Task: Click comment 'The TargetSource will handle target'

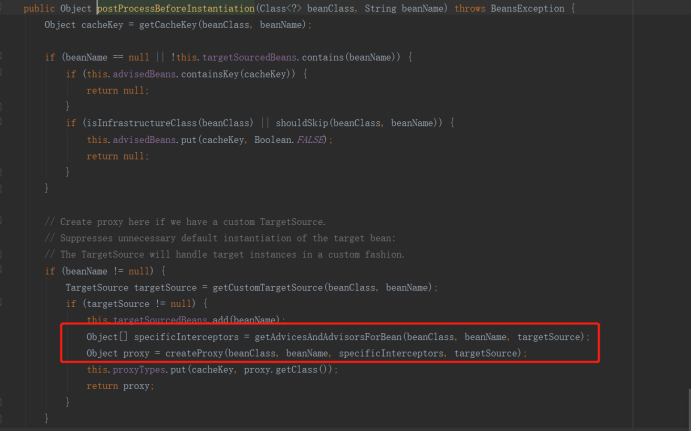Action: tap(225, 254)
